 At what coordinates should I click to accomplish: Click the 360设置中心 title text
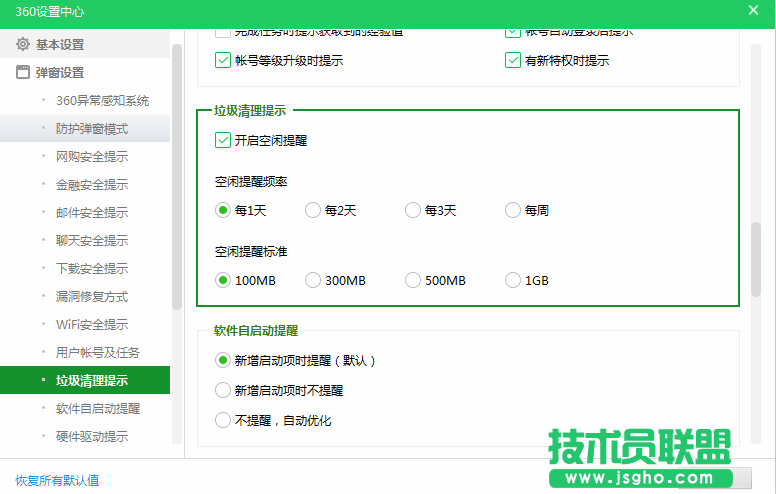pos(49,11)
